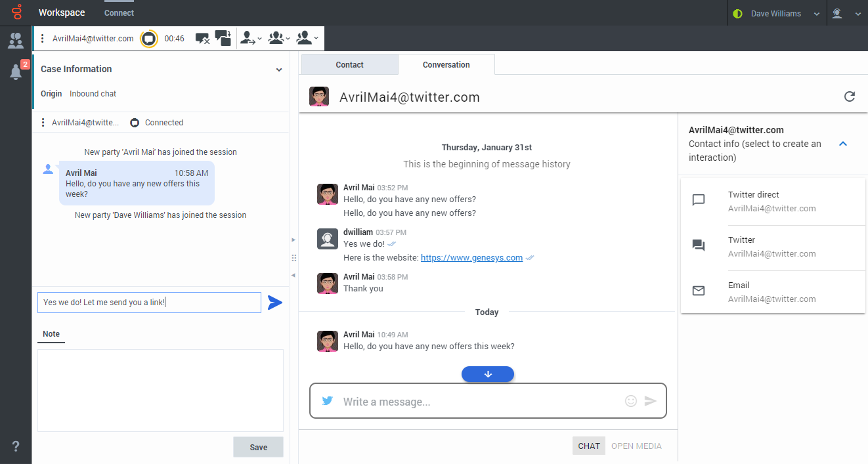Save the note
The image size is (868, 464).
click(x=259, y=447)
